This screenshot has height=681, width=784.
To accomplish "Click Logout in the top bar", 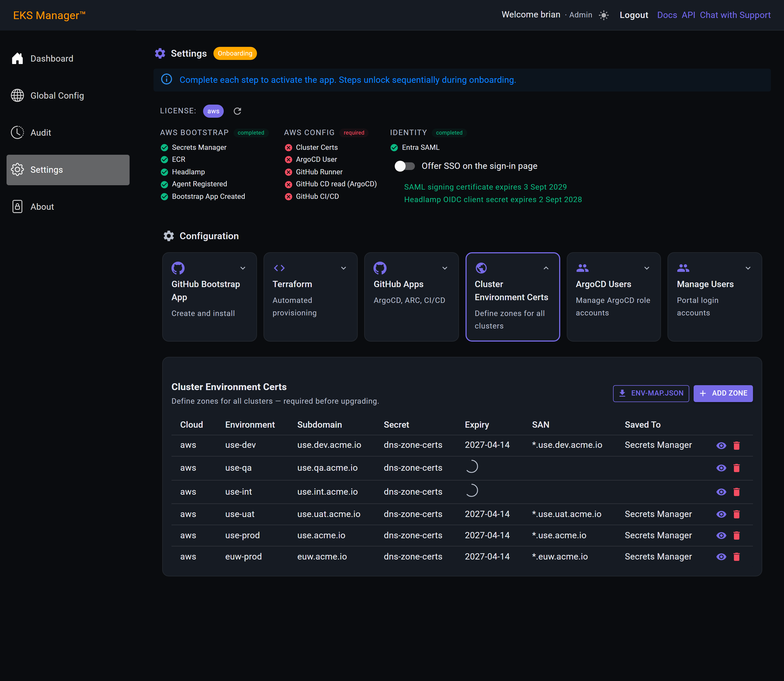I will click(x=633, y=15).
